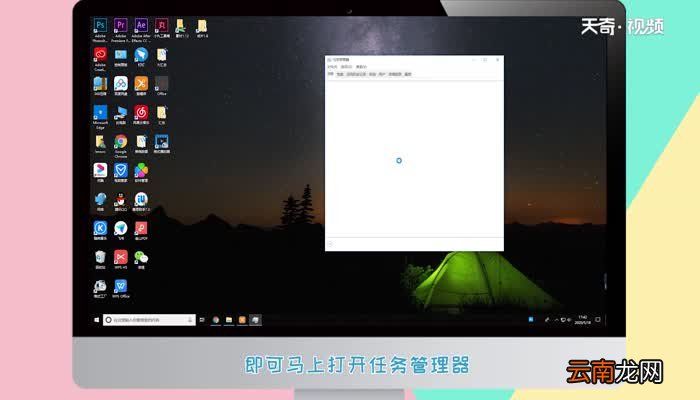Screen dimensions: 700x400
Task: Activate the microphone in taskbar search box
Action: [x=190, y=320]
